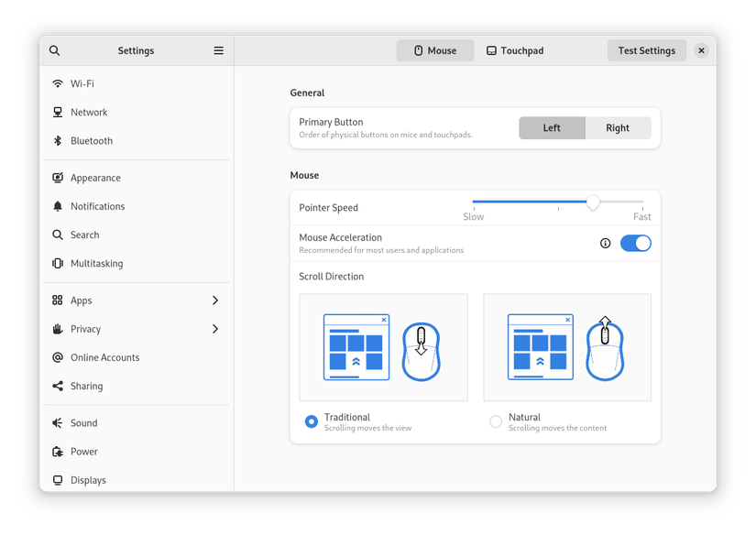Click the Wi-Fi icon in sidebar
This screenshot has width=756, height=535.
(x=58, y=83)
